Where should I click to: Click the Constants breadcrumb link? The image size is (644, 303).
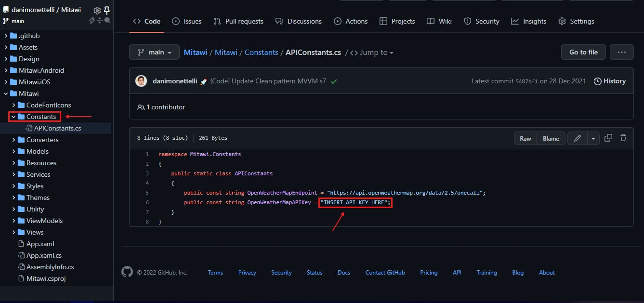tap(262, 52)
